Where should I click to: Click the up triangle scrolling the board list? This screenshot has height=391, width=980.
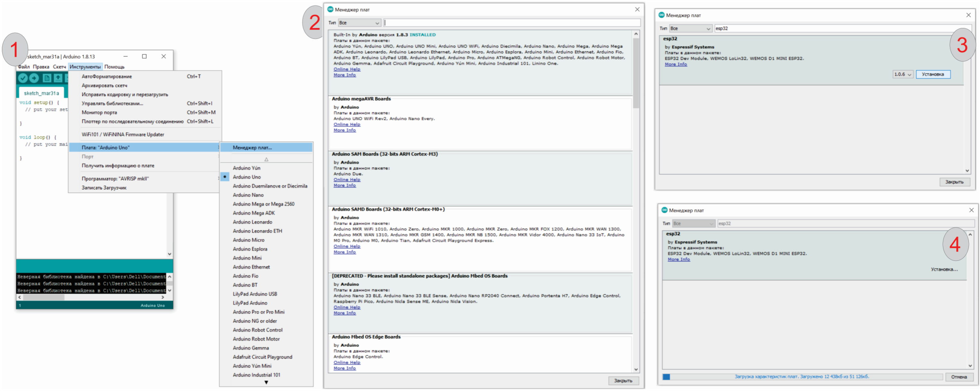click(x=266, y=159)
